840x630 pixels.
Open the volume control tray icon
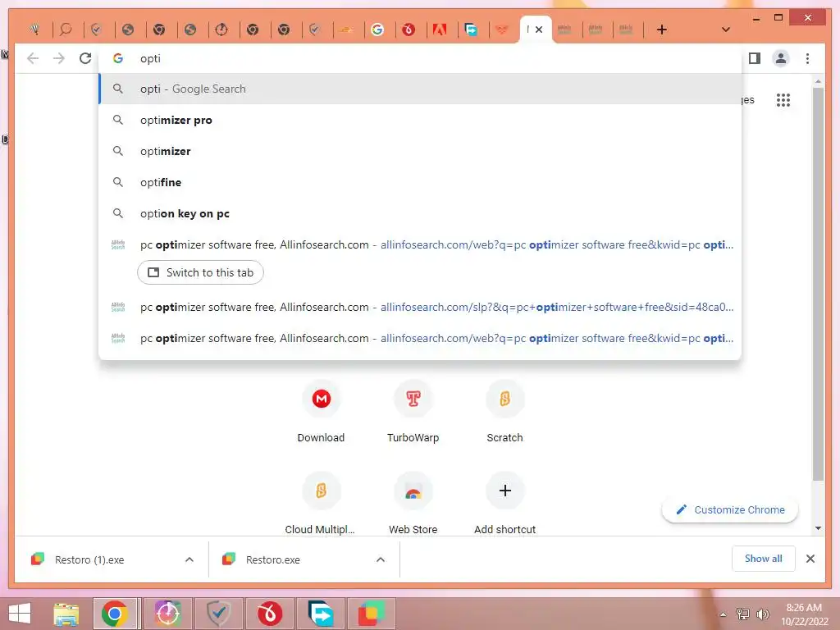(x=762, y=614)
